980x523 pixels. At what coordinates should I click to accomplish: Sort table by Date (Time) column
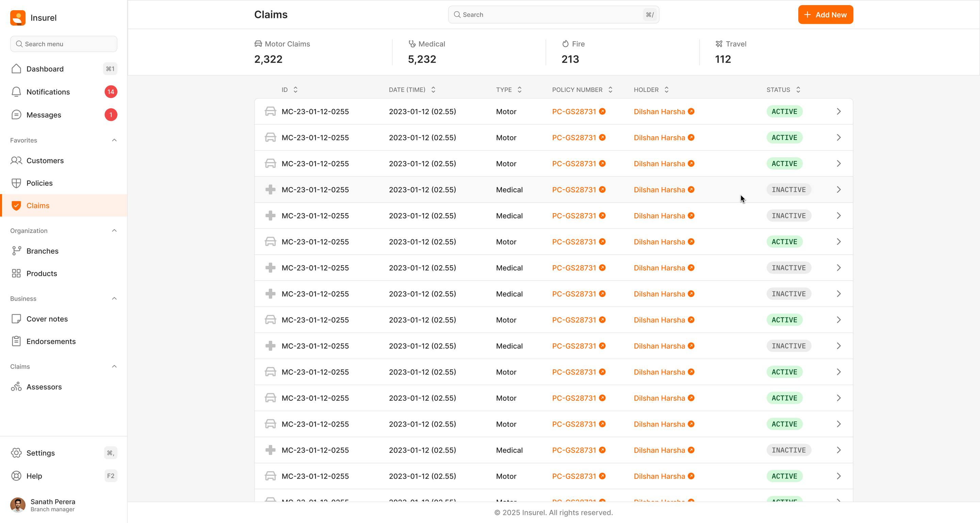(x=433, y=90)
